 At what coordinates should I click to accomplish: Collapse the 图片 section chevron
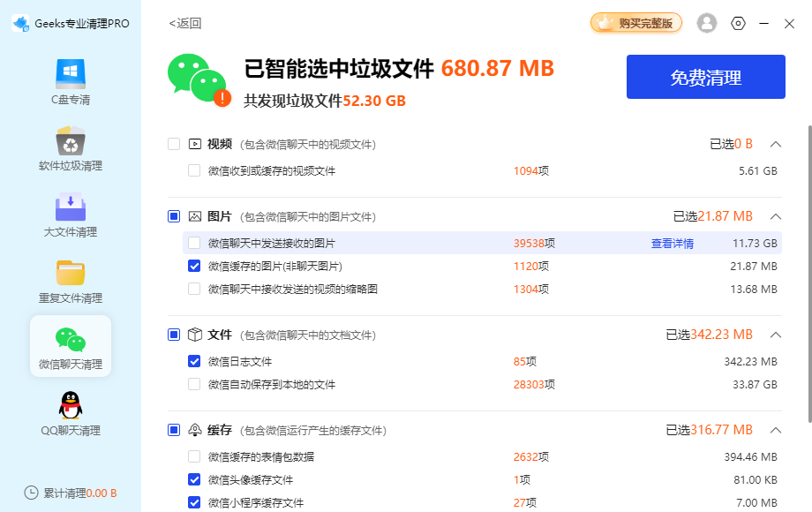(775, 216)
